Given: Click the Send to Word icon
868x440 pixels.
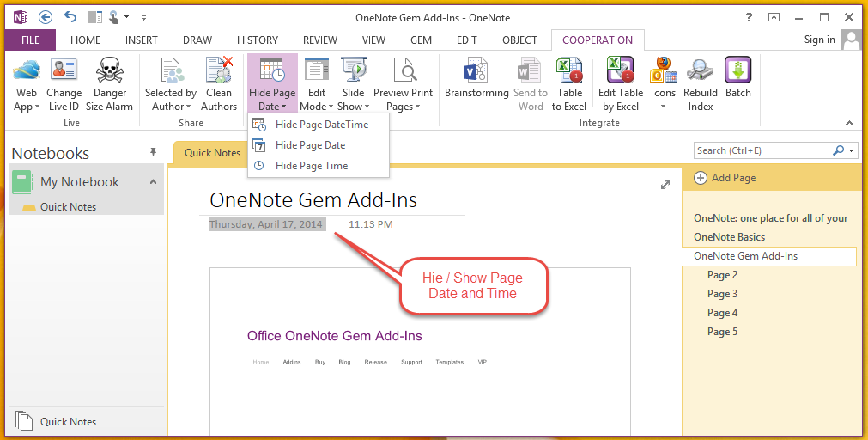Looking at the screenshot, I should click(x=530, y=70).
